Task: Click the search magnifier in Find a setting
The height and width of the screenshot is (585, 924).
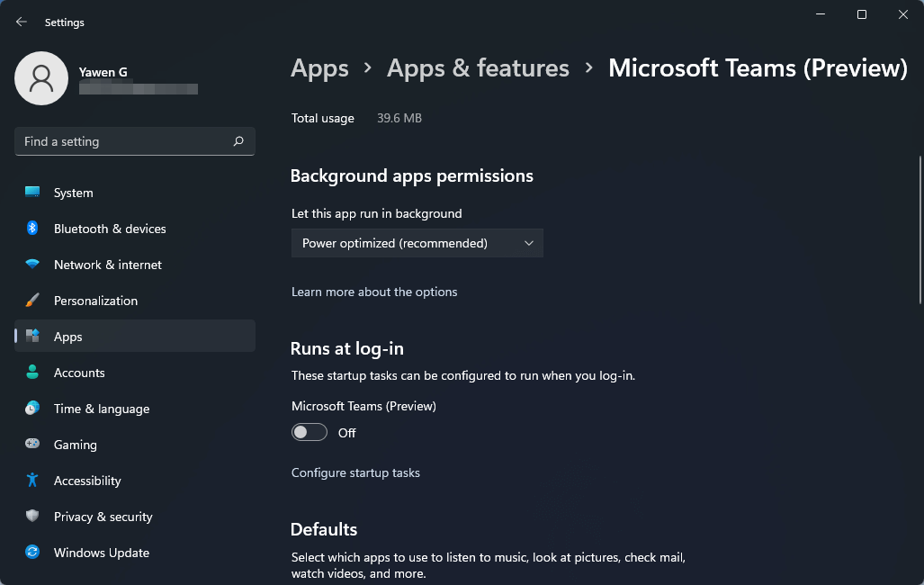Action: pos(238,141)
